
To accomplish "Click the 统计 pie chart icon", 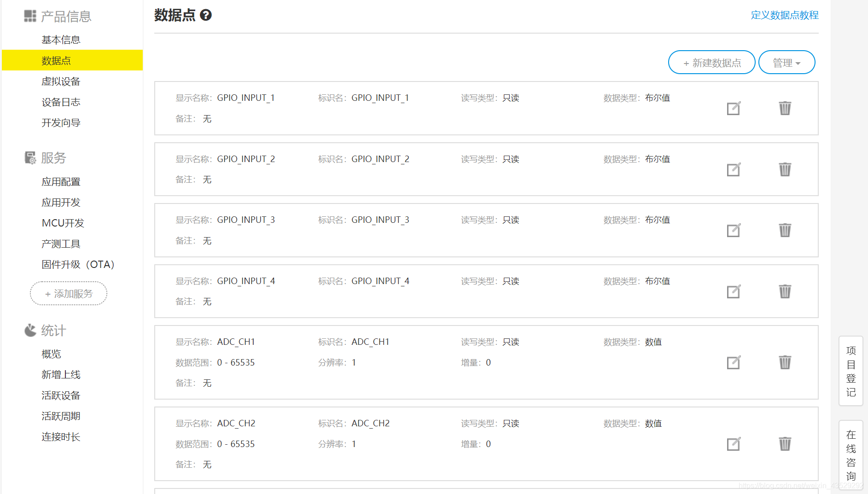I will point(29,330).
